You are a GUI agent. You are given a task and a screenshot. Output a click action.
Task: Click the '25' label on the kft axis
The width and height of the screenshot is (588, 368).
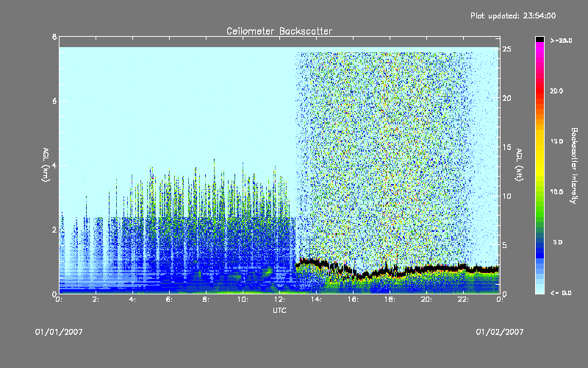[507, 49]
